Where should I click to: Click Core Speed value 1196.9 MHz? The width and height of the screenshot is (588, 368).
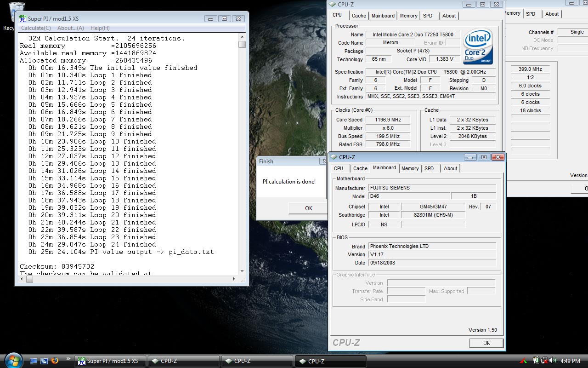[388, 120]
